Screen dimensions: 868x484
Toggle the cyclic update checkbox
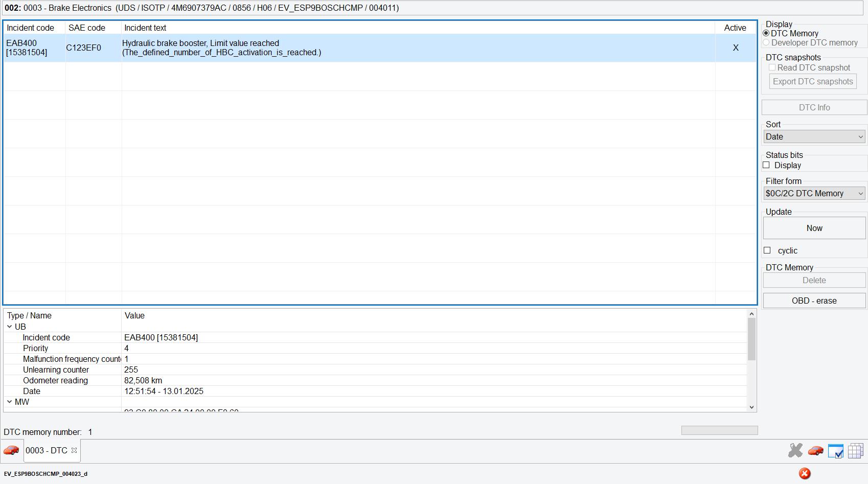(767, 250)
